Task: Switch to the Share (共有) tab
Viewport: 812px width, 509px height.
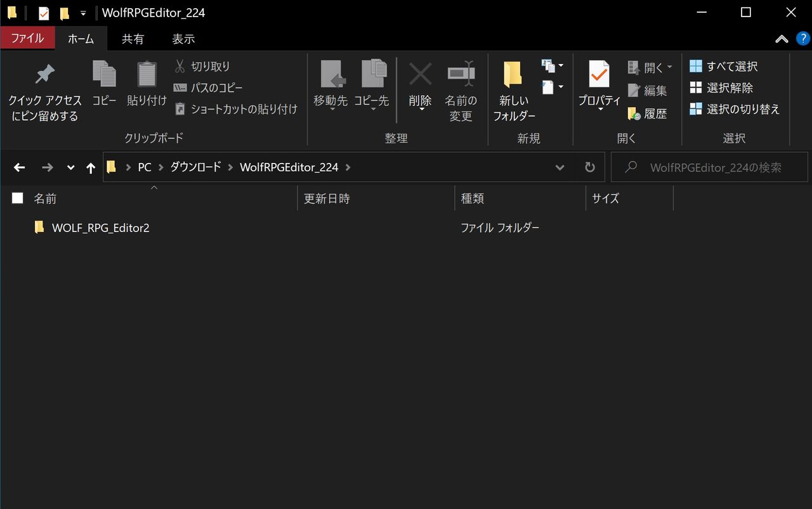Action: click(x=133, y=39)
